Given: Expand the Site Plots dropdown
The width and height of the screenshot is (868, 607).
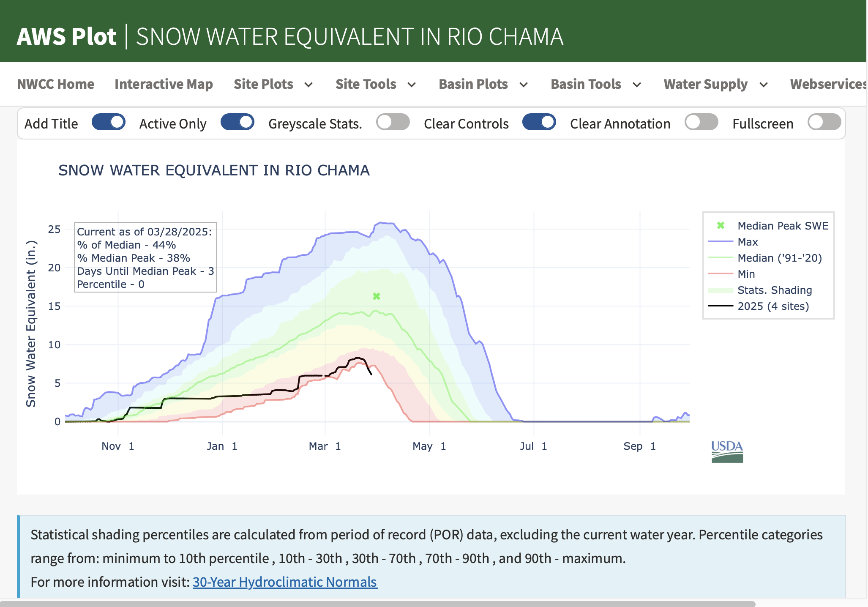Looking at the screenshot, I should tap(273, 84).
